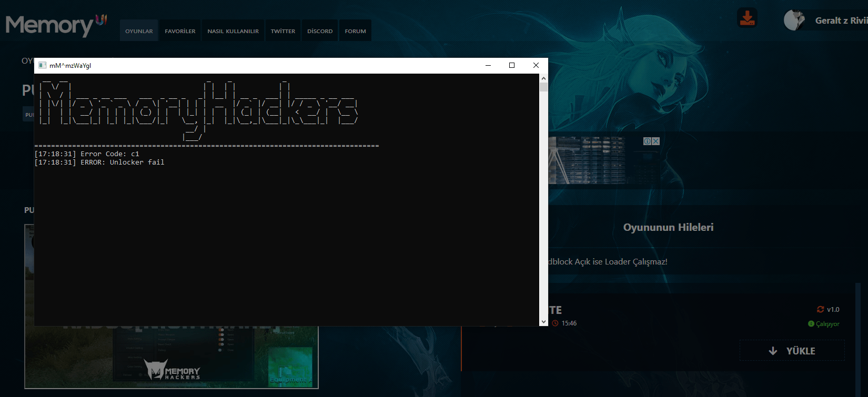Visit the TWİTTER nav link

click(283, 31)
